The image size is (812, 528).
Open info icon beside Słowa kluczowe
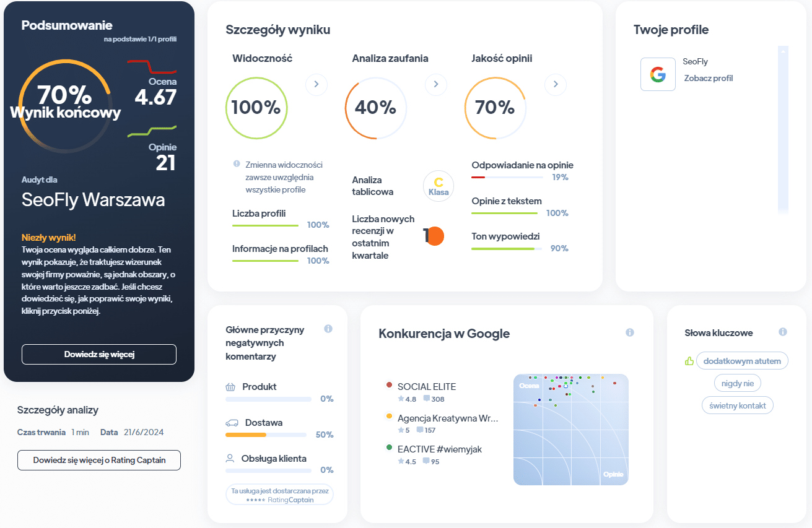click(x=783, y=332)
